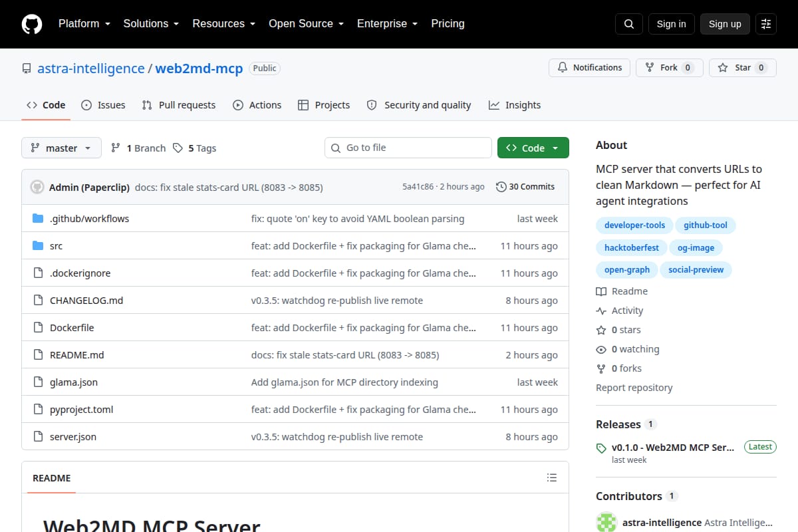
Task: Click the .github/workflows folder icon
Action: pyautogui.click(x=38, y=219)
